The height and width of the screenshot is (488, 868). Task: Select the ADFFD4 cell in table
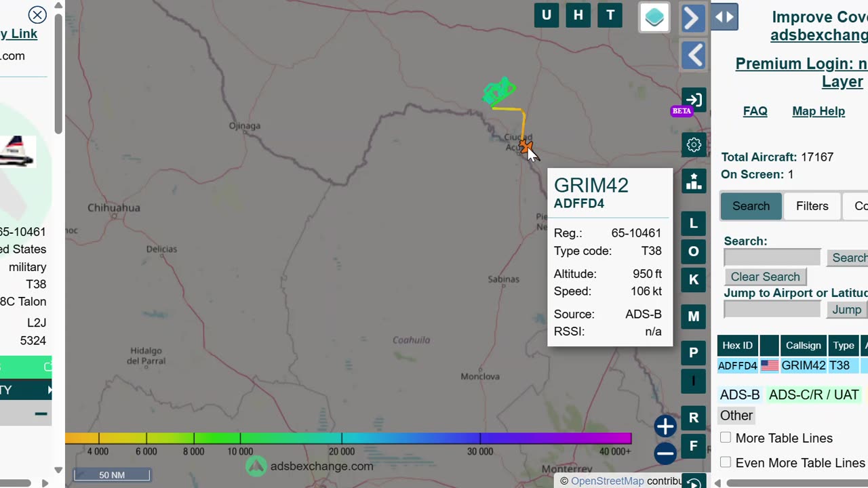[737, 366]
